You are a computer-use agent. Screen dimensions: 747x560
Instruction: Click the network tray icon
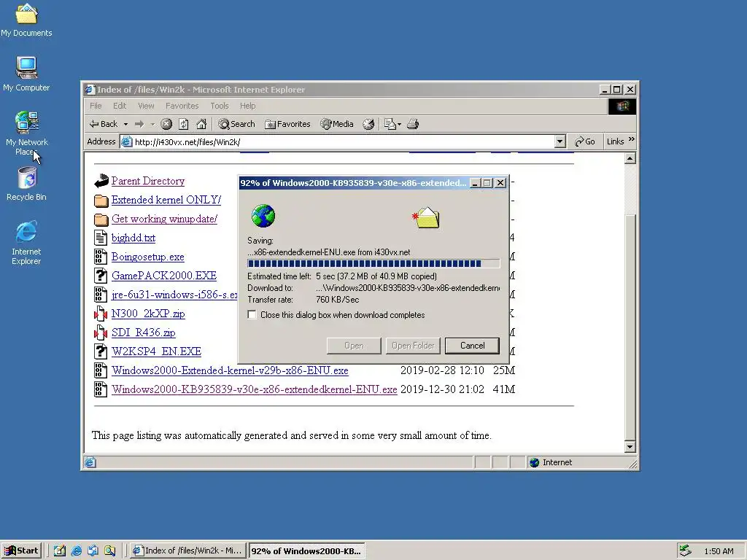click(685, 551)
